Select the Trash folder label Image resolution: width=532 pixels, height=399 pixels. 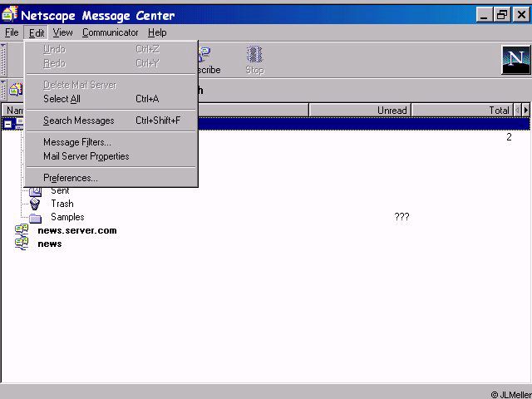[62, 204]
